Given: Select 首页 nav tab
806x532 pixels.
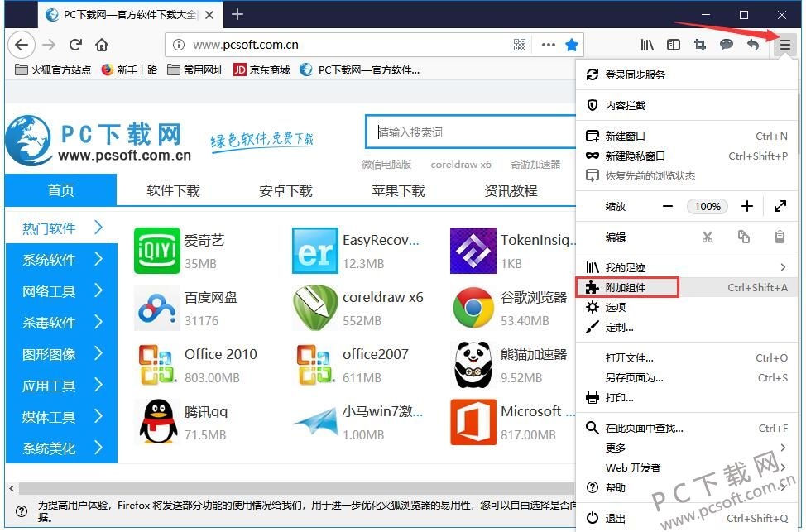Looking at the screenshot, I should pyautogui.click(x=60, y=190).
